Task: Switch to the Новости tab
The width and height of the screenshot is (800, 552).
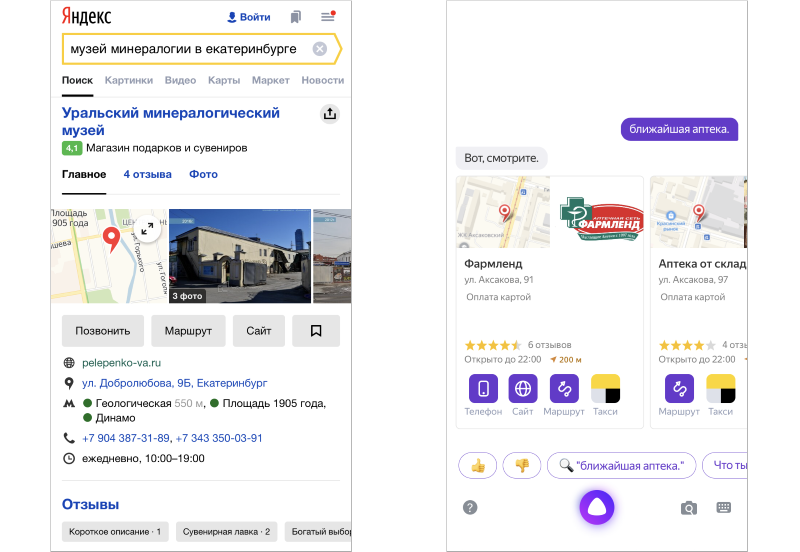Action: pyautogui.click(x=322, y=81)
